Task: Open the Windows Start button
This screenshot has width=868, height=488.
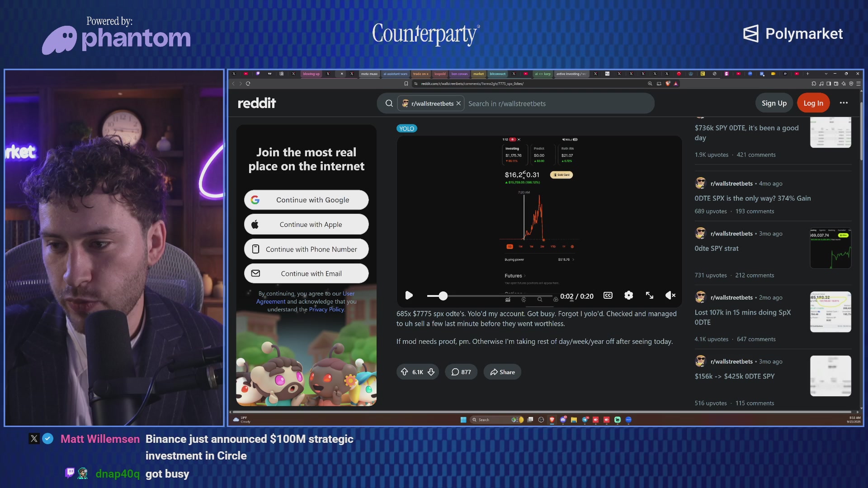Action: click(x=463, y=420)
